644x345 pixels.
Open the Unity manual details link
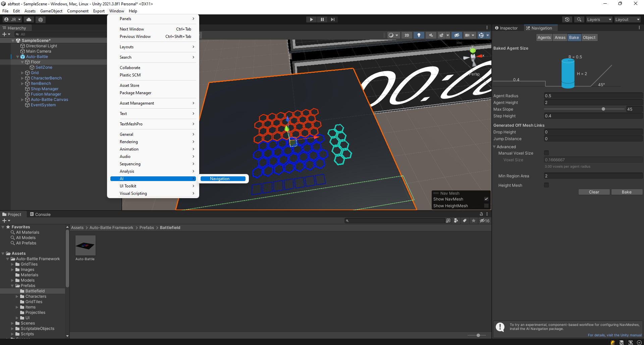point(615,335)
